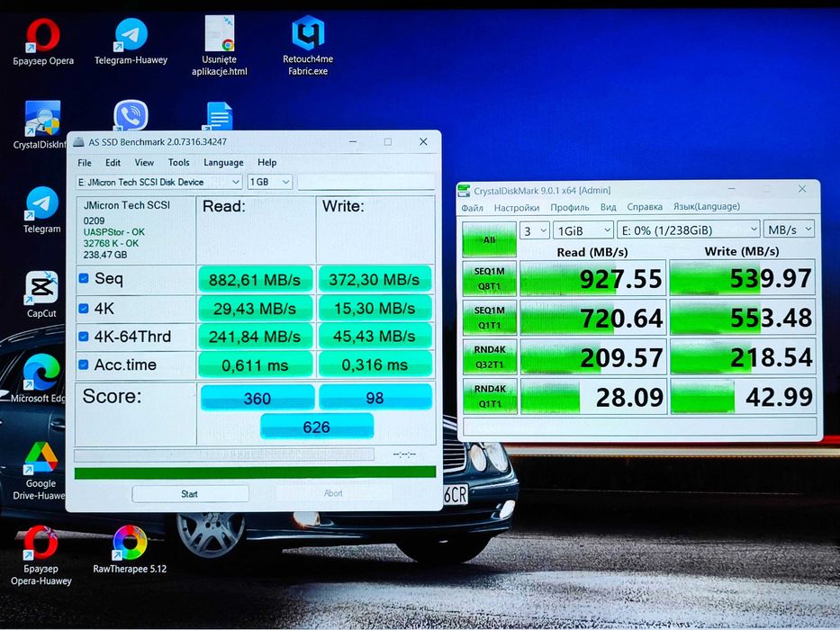Click the text field beside the 1 GB dropdown
840x630 pixels.
pyautogui.click(x=366, y=182)
